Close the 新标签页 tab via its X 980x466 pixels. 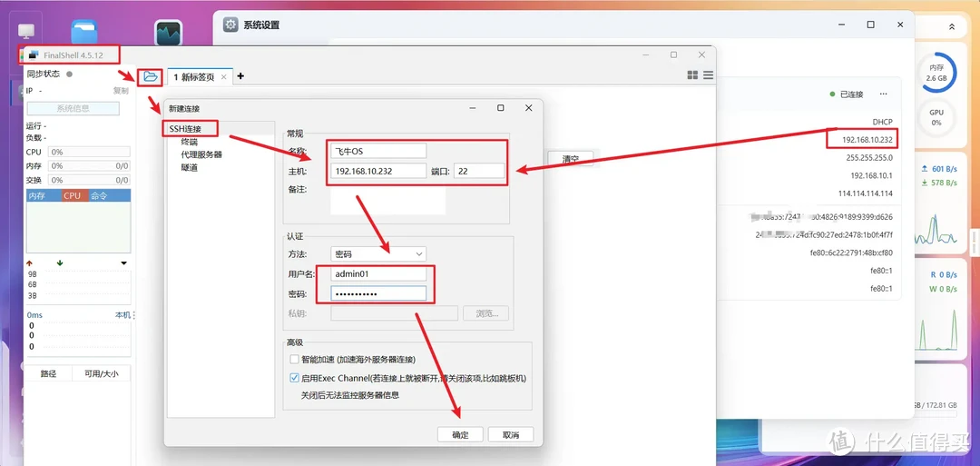(224, 77)
